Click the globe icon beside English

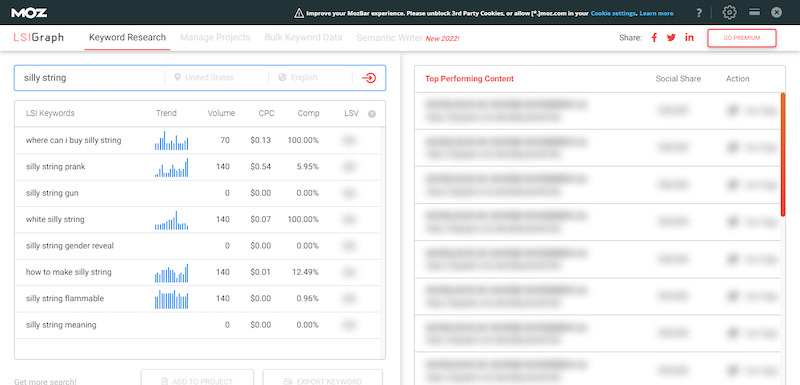[x=282, y=78]
